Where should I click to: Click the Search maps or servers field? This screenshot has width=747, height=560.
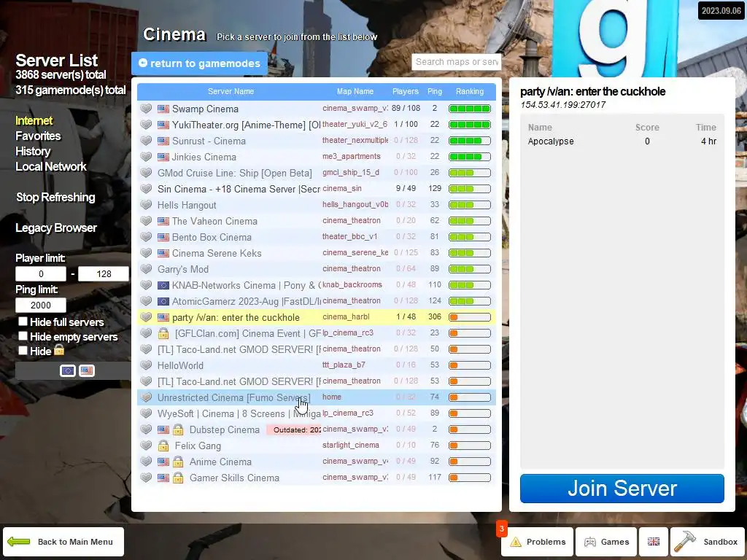point(457,62)
